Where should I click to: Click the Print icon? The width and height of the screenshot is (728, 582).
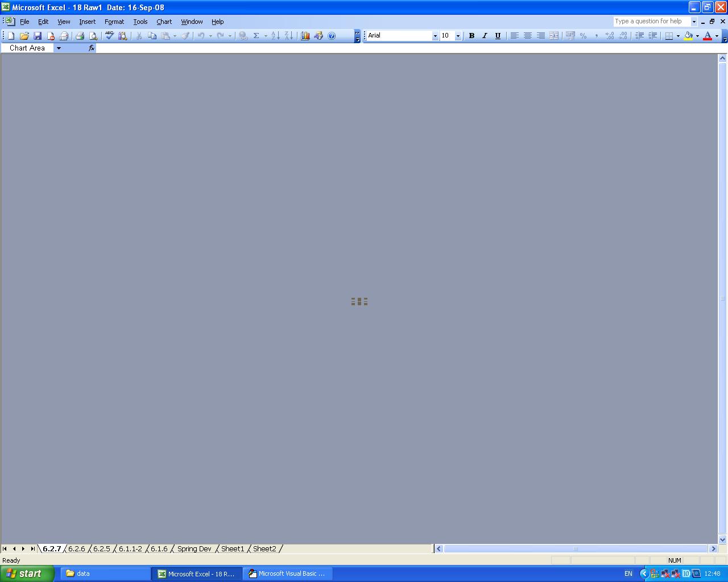pyautogui.click(x=80, y=36)
